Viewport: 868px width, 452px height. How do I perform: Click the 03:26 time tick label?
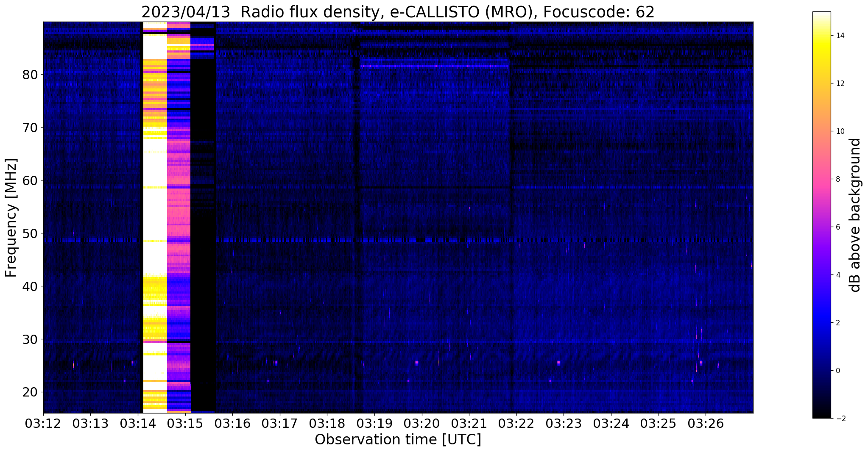706,424
